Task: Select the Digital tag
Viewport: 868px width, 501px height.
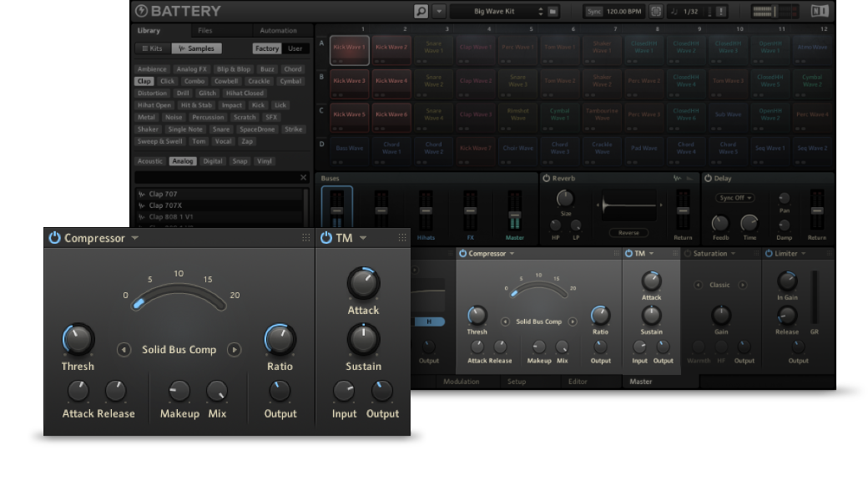Action: pos(213,161)
